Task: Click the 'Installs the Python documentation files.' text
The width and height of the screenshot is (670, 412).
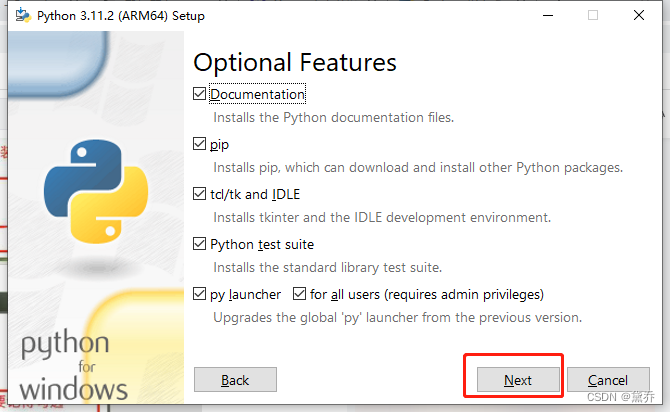Action: 333,118
